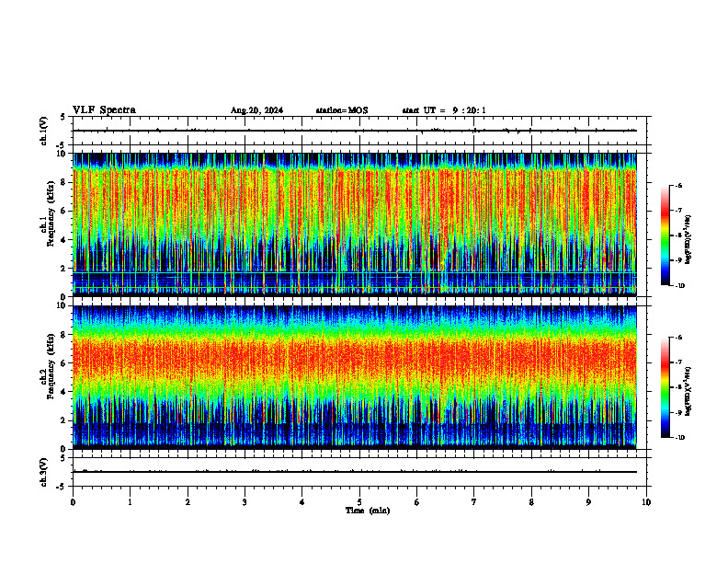The height and width of the screenshot is (563, 728).
Task: Click the "VLF Spectra" title text
Action: click(104, 110)
